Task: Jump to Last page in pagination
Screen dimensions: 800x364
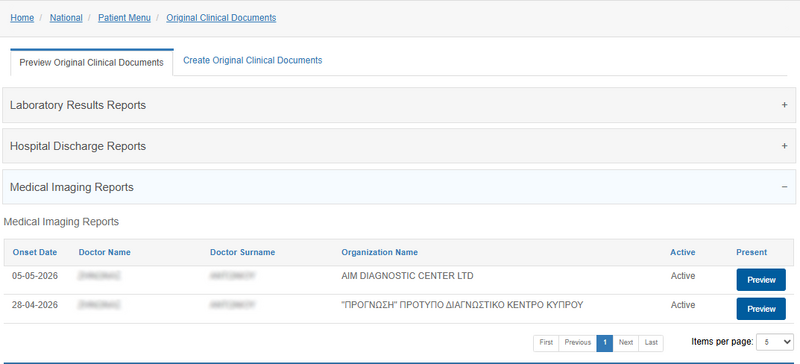Action: click(651, 343)
